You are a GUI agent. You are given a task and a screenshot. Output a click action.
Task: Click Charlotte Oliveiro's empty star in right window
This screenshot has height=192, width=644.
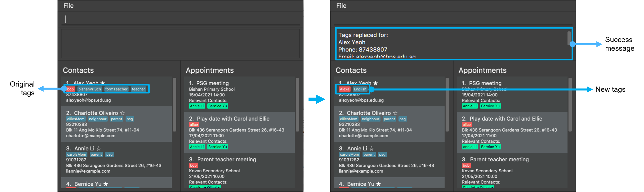[395, 113]
